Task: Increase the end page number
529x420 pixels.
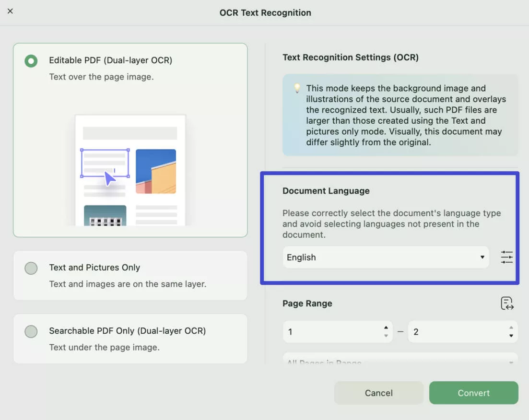Action: coord(511,327)
